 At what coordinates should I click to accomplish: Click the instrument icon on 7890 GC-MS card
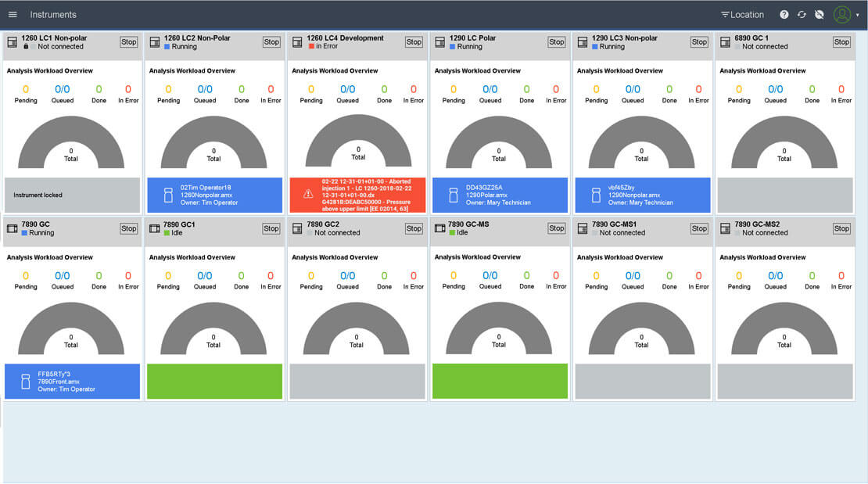click(439, 228)
